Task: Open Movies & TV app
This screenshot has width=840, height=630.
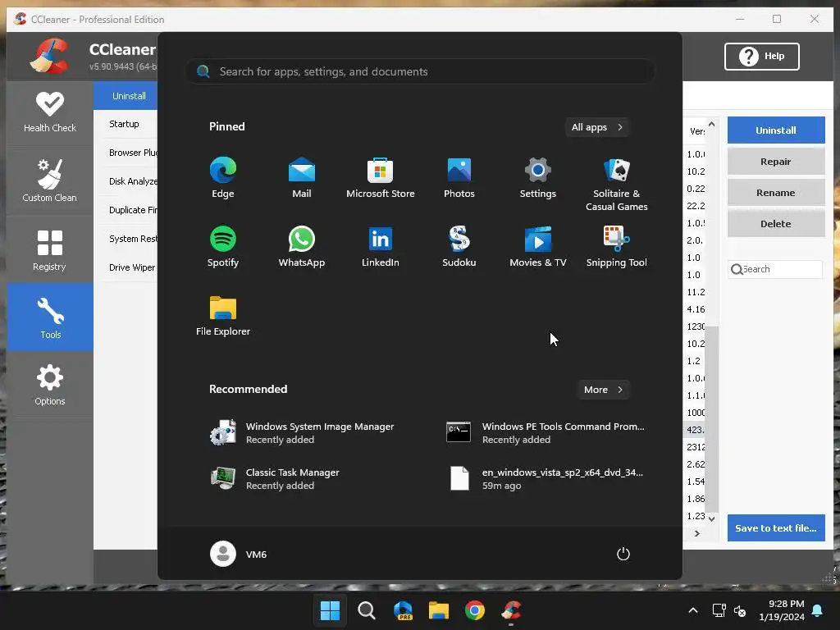Action: point(538,247)
